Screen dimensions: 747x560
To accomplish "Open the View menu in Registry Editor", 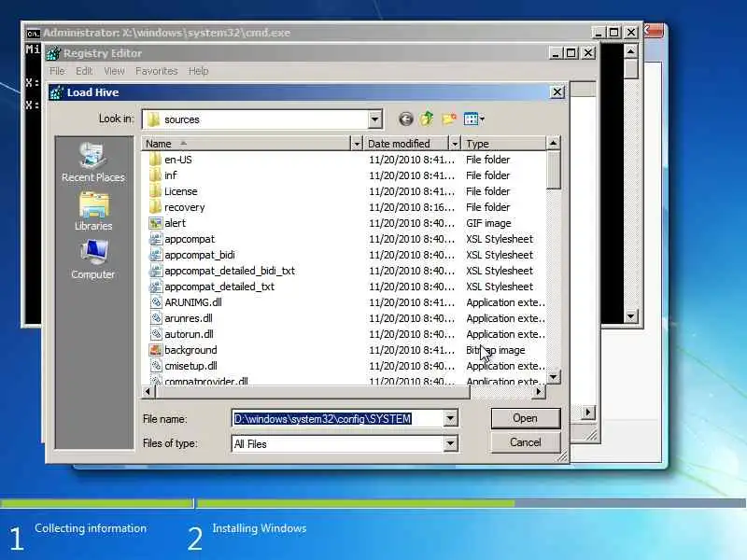I will tap(114, 71).
